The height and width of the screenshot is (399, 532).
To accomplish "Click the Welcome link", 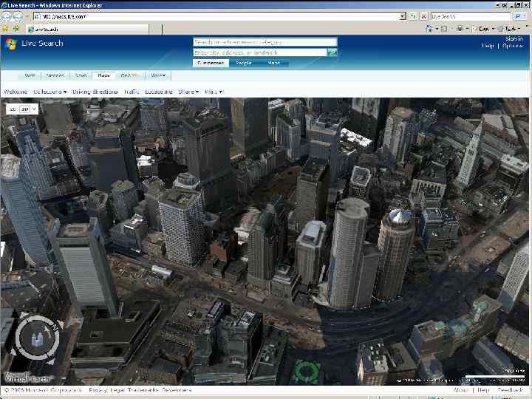I will click(16, 92).
